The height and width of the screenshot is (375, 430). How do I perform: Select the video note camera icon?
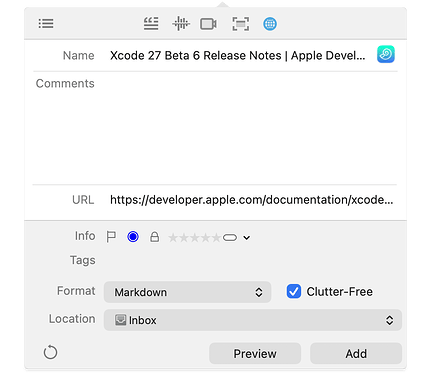pos(208,24)
